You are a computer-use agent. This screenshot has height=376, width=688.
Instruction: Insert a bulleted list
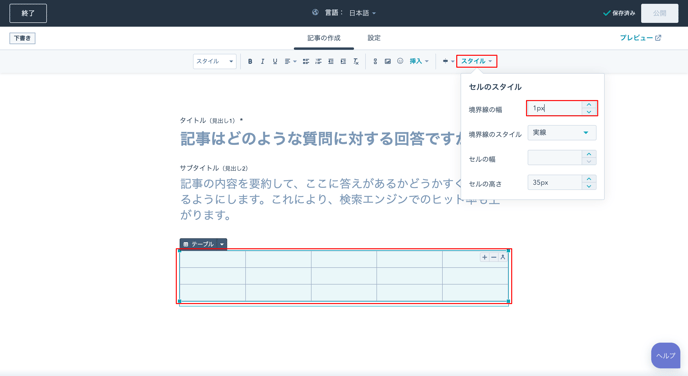306,61
